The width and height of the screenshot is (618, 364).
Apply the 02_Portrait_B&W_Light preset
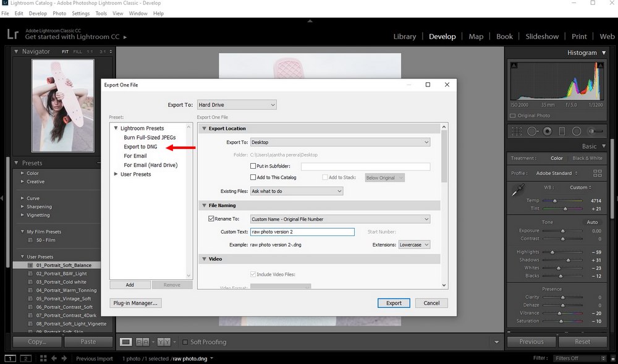pos(61,273)
